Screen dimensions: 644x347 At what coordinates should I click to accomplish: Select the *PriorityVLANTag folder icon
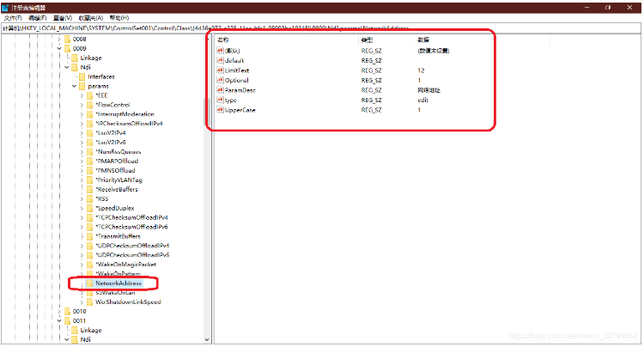pyautogui.click(x=89, y=180)
